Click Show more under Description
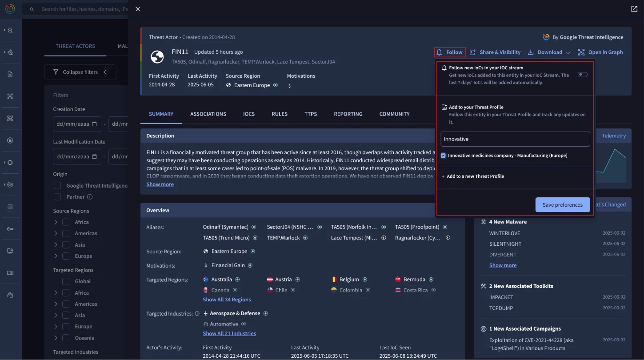The image size is (644, 360). click(x=160, y=184)
